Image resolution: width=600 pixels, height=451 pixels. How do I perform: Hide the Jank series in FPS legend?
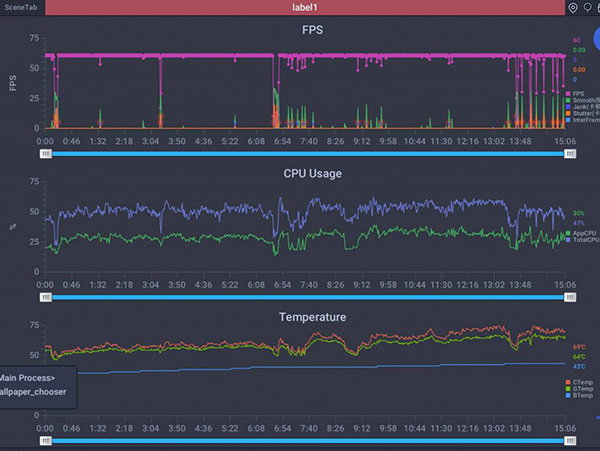(581, 107)
